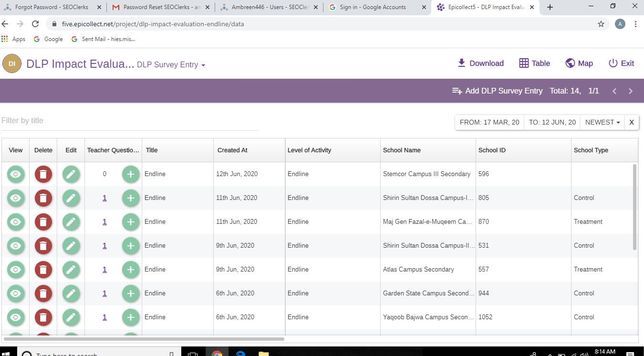The width and height of the screenshot is (644, 356).
Task: Clear the date filters with X
Action: point(632,122)
